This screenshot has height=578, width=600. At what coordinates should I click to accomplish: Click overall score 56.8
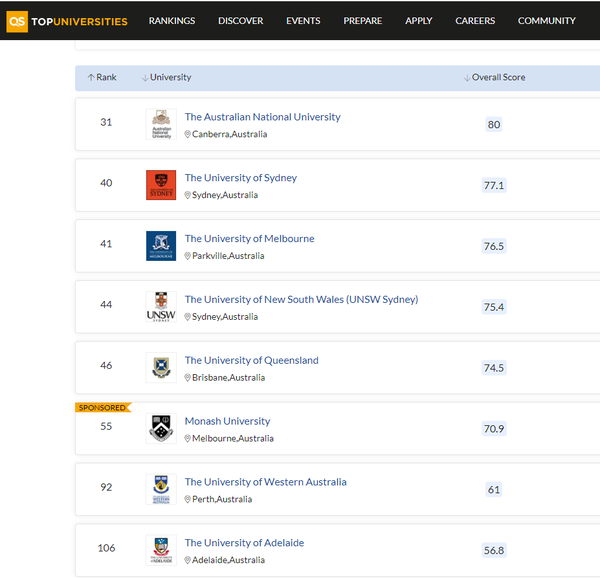pyautogui.click(x=494, y=550)
